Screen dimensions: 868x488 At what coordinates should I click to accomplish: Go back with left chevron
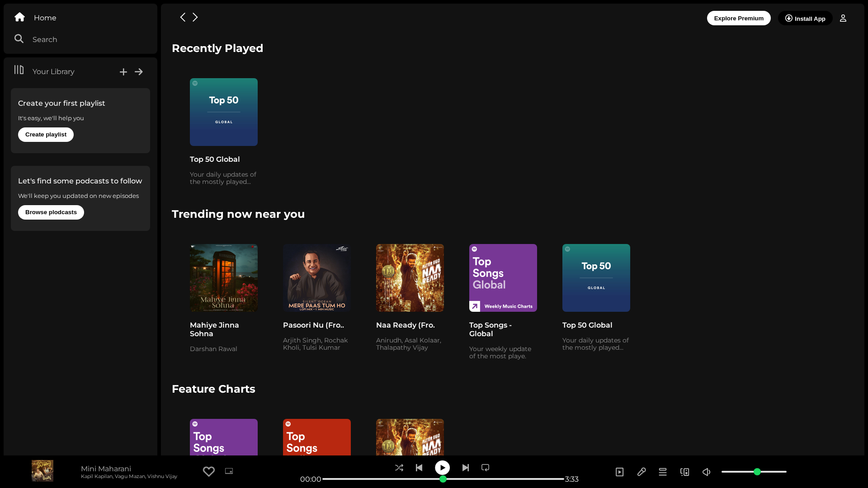click(x=183, y=17)
